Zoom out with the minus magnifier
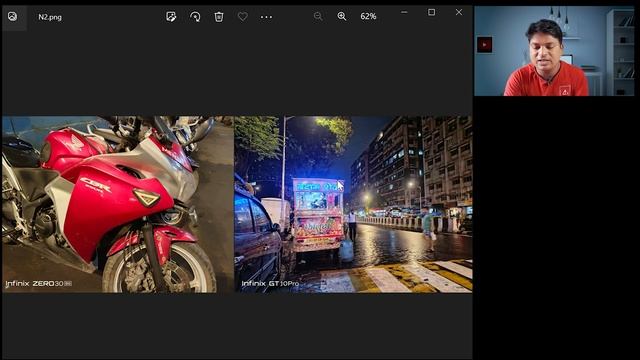This screenshot has width=640, height=360. (318, 16)
